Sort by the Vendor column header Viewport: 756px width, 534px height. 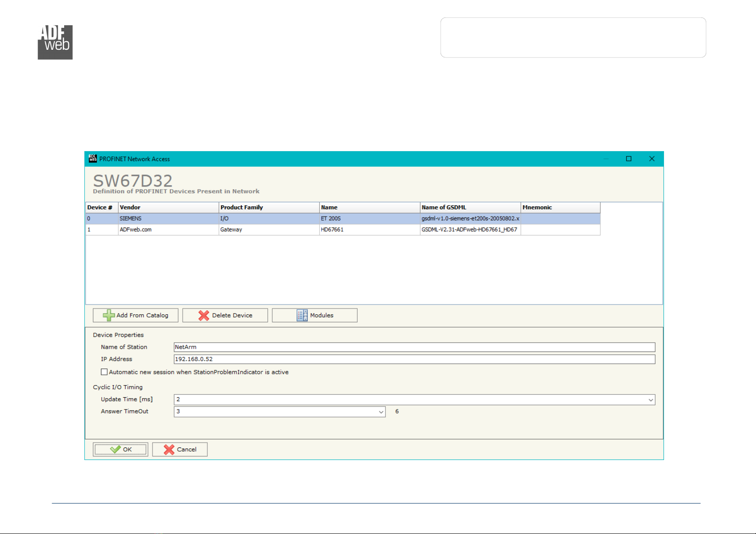(168, 208)
